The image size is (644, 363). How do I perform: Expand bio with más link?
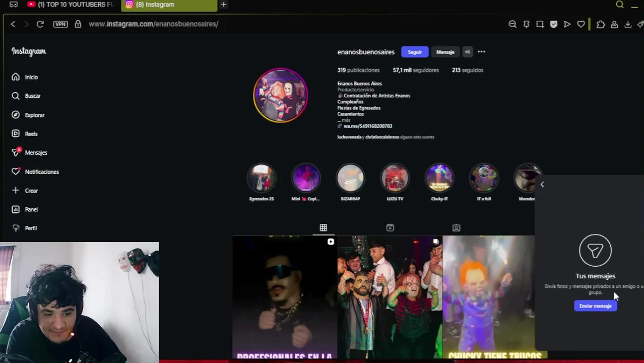pyautogui.click(x=346, y=120)
